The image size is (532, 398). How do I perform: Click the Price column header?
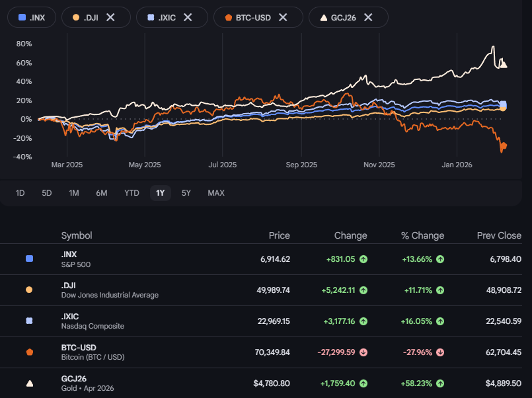279,235
